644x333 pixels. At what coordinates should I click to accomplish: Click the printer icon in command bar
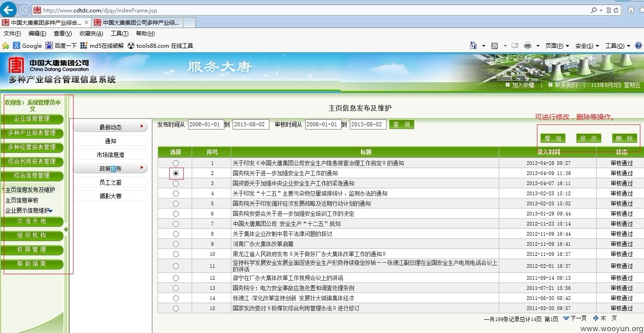(528, 45)
